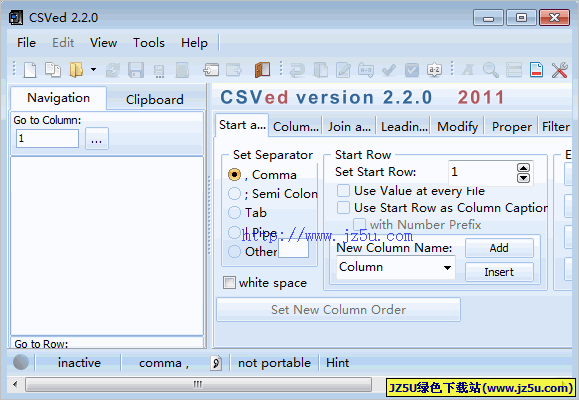Image resolution: width=579 pixels, height=400 pixels.
Task: Open a file with the folder icon
Action: pos(76,69)
